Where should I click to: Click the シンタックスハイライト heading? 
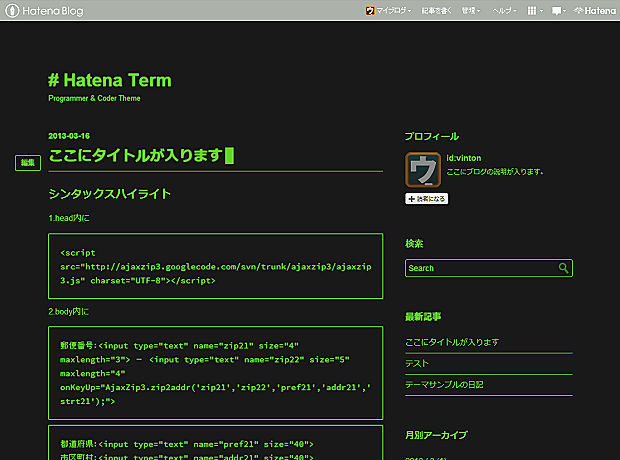pos(110,194)
